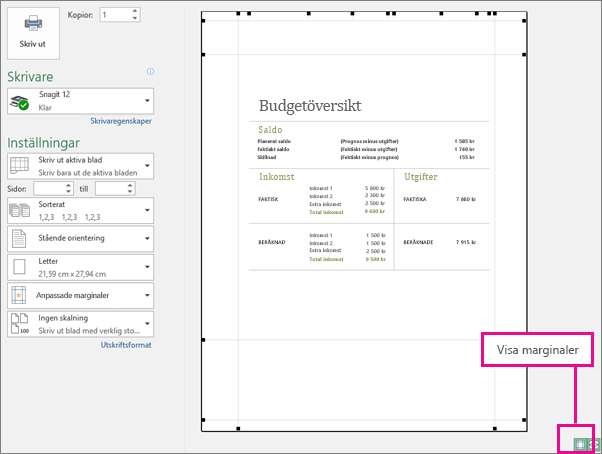
Task: Click the Budgetöversikt page preview
Action: click(x=364, y=221)
